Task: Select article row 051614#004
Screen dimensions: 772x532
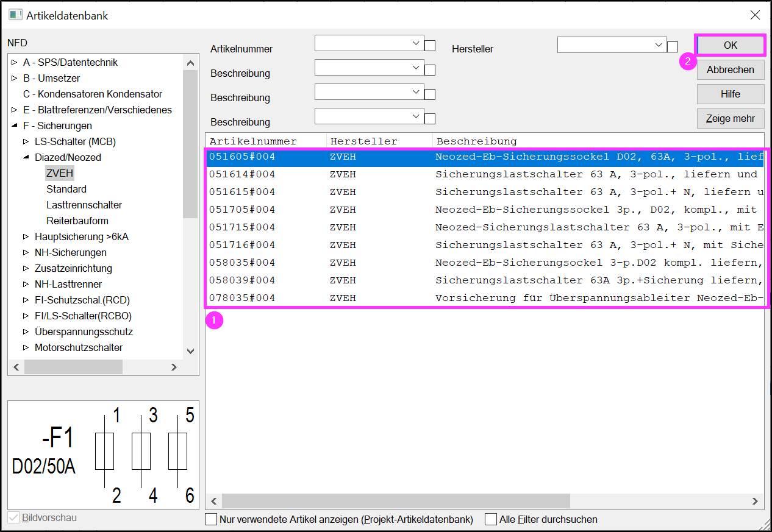Action: click(485, 174)
